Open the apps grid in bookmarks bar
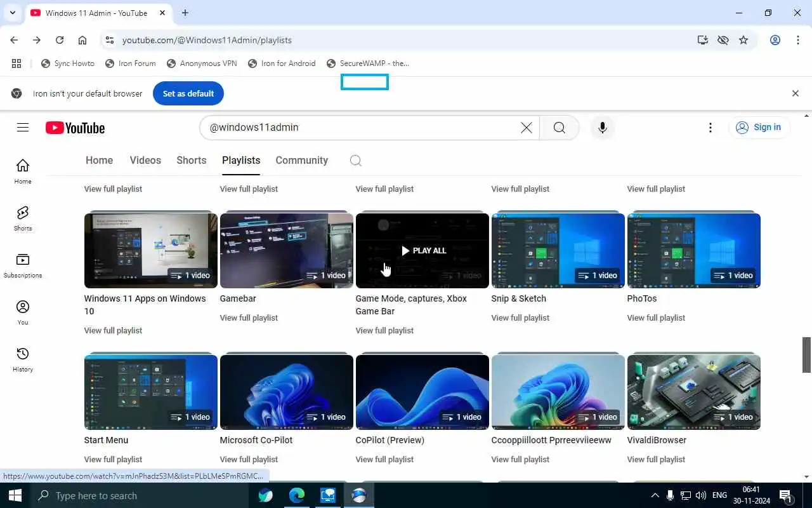Image resolution: width=812 pixels, height=508 pixels. (16, 63)
